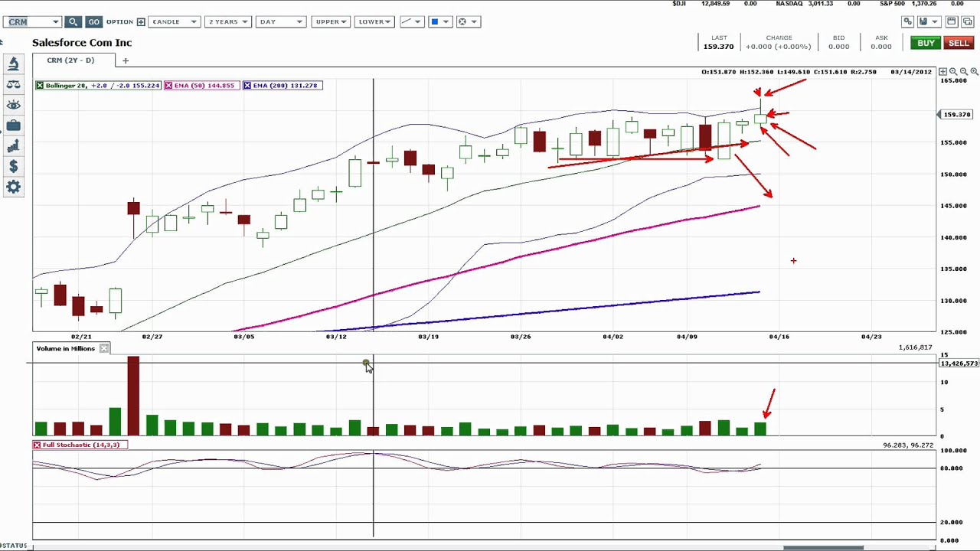Image resolution: width=980 pixels, height=551 pixels.
Task: Click the horizontal scrollbar thumb at bottom
Action: pos(824,548)
